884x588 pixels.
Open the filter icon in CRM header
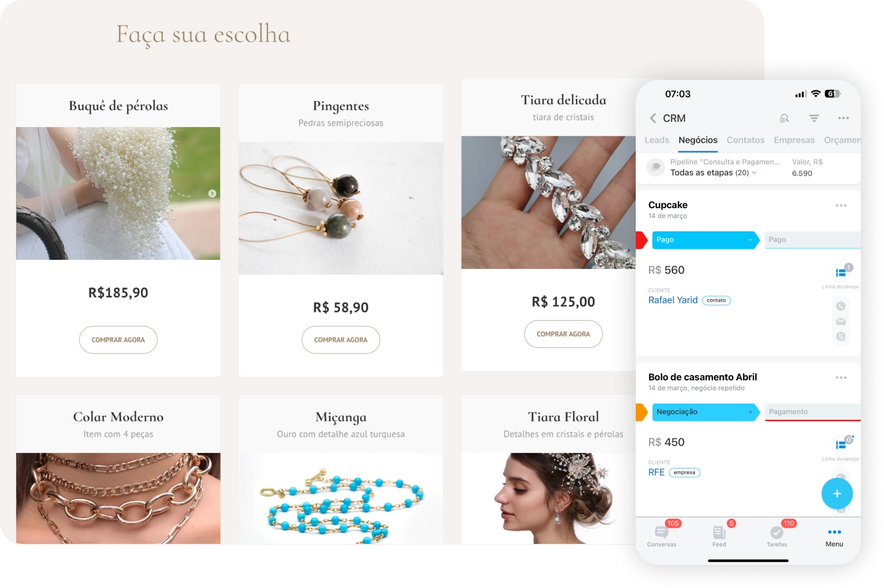point(814,118)
